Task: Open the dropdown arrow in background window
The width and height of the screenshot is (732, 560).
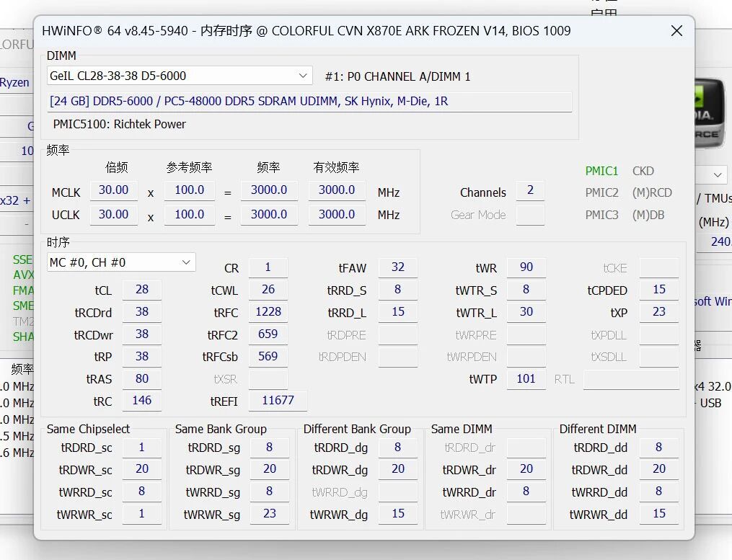Action: (x=718, y=175)
